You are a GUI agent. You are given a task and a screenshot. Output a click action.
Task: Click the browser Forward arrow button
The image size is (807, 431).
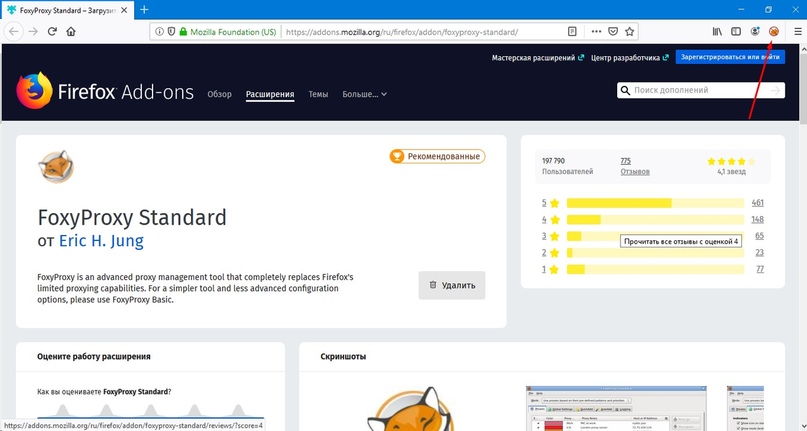[x=33, y=31]
